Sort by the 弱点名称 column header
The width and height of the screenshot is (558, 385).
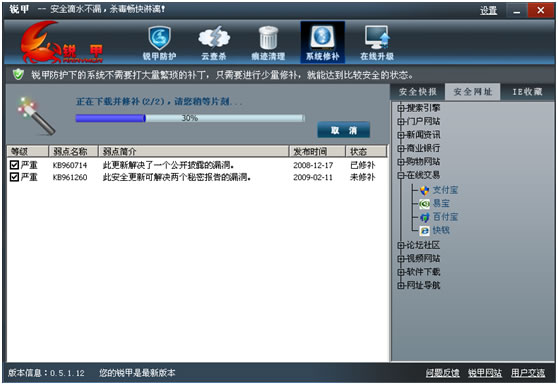[x=73, y=151]
